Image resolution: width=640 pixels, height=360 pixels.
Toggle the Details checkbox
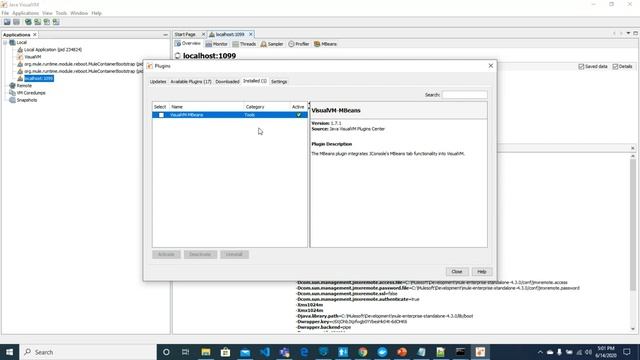[615, 67]
